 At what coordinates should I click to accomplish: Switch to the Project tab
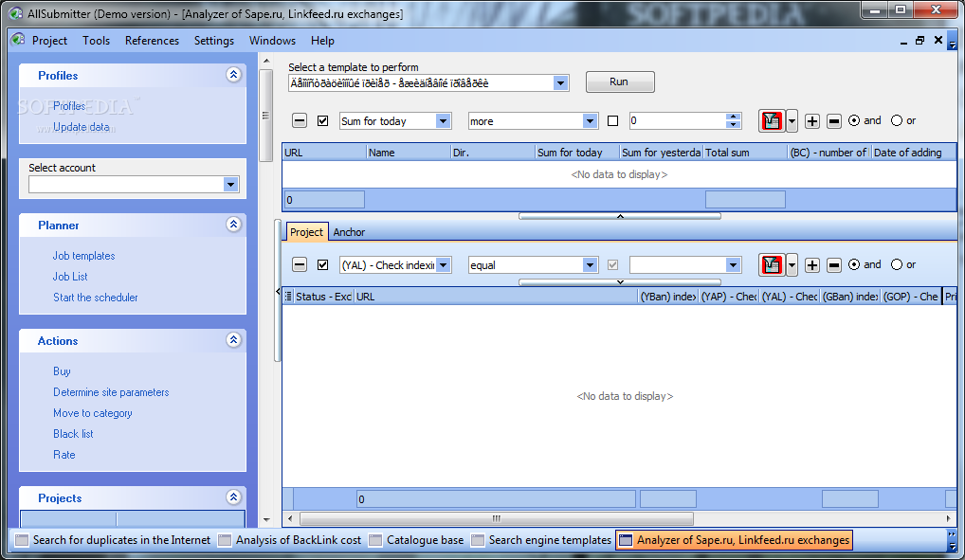tap(306, 232)
